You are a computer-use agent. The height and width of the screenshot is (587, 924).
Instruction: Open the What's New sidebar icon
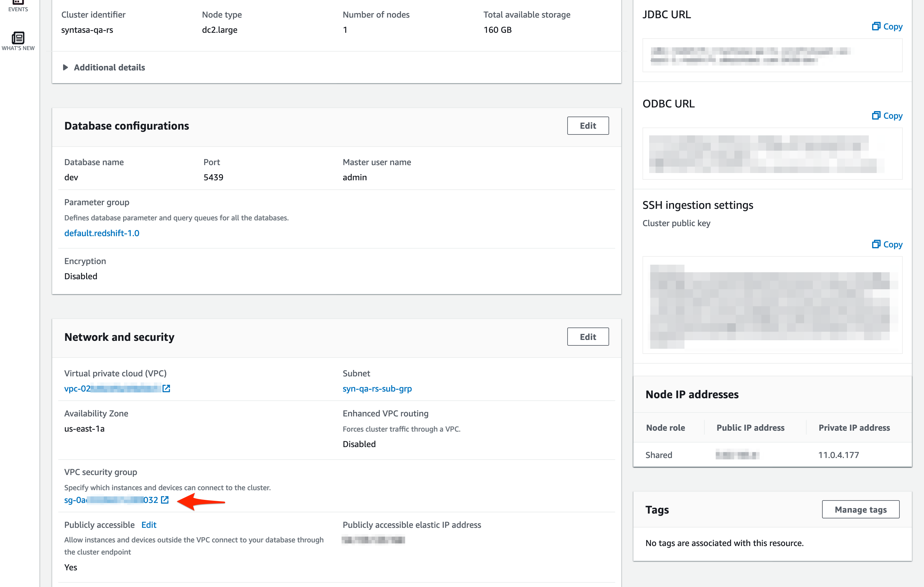point(18,40)
